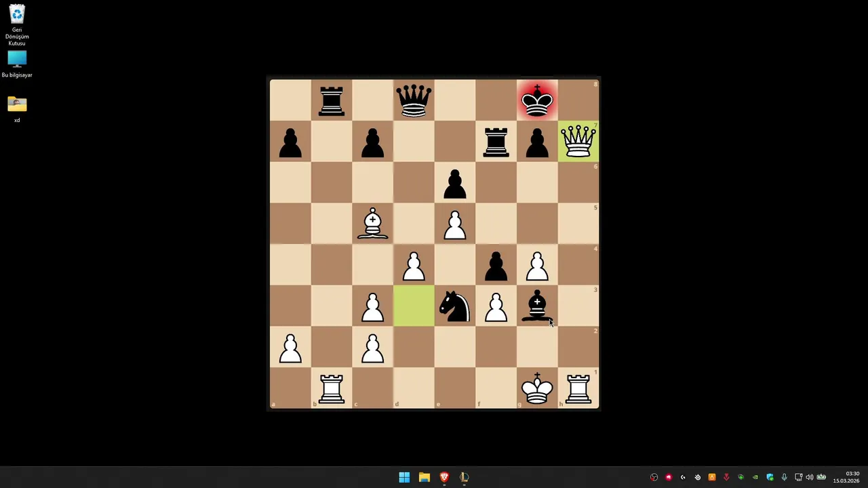Select the black pawn on e6
This screenshot has width=868, height=488.
click(455, 183)
